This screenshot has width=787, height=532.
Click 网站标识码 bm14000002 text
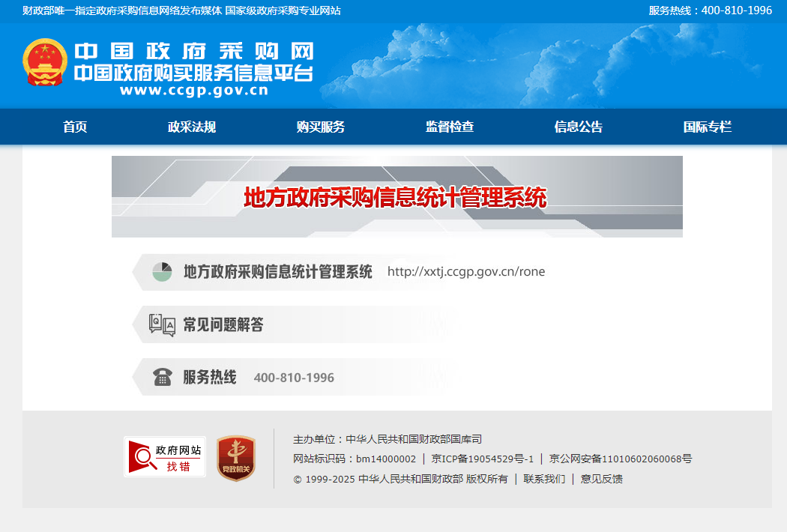pos(355,459)
